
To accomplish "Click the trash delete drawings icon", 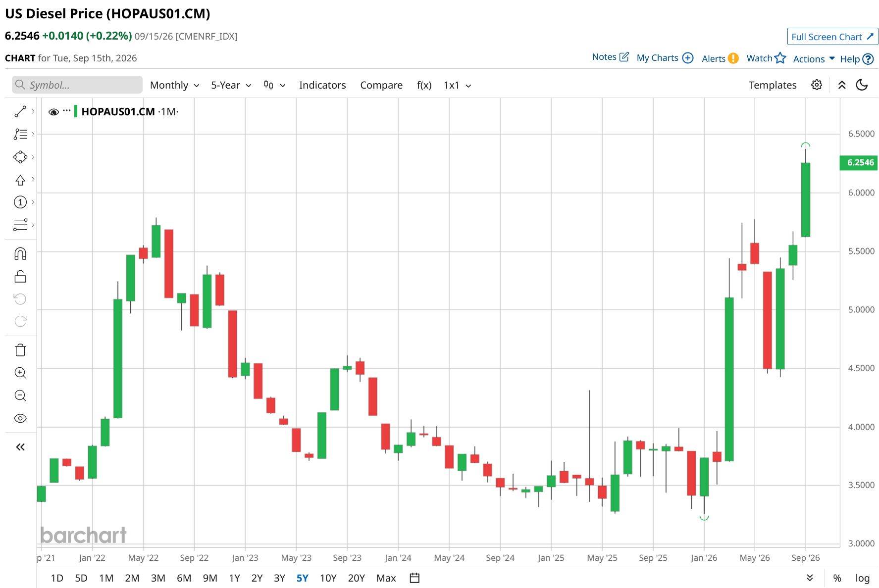I will coord(20,350).
